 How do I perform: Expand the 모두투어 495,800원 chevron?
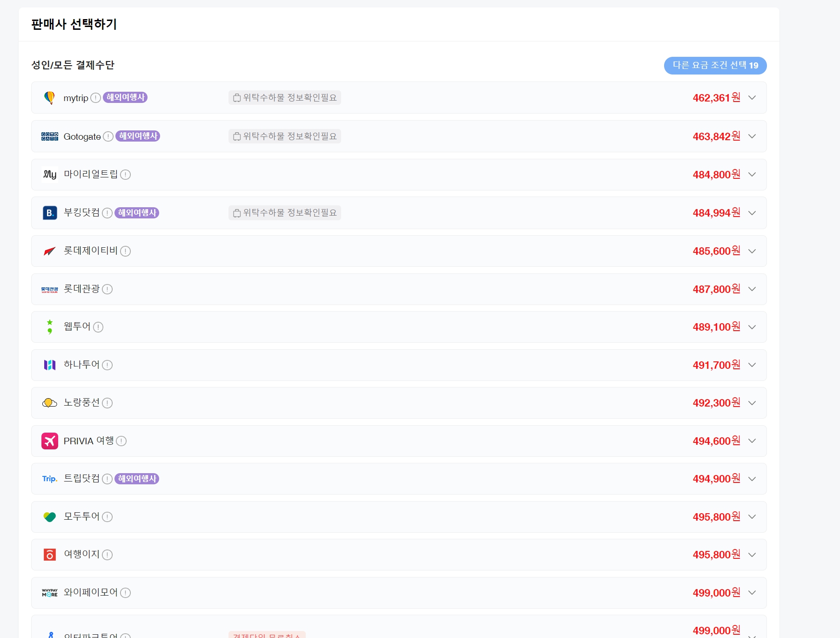click(752, 517)
